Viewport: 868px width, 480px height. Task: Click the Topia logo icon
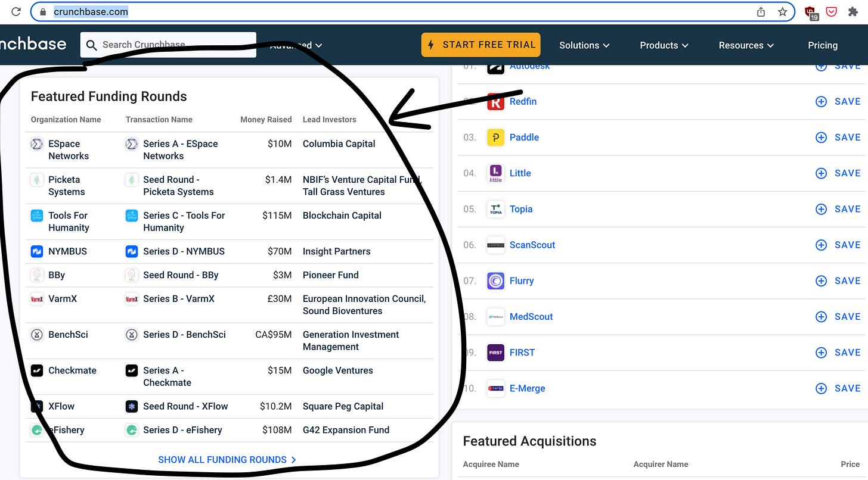point(495,209)
